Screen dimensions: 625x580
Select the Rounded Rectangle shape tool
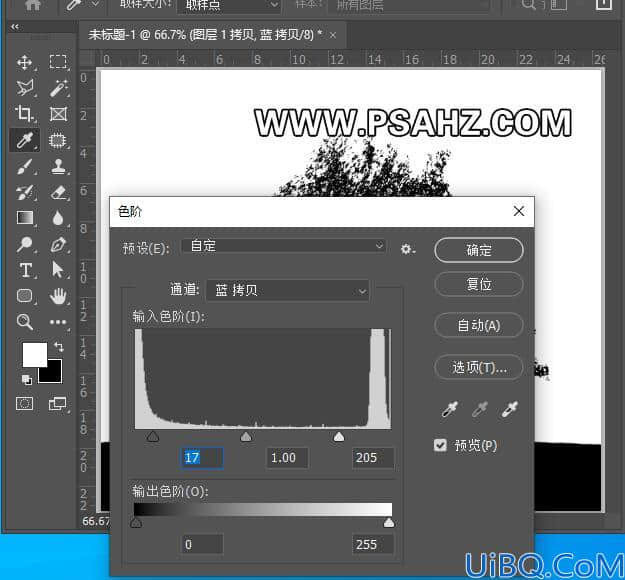[24, 296]
